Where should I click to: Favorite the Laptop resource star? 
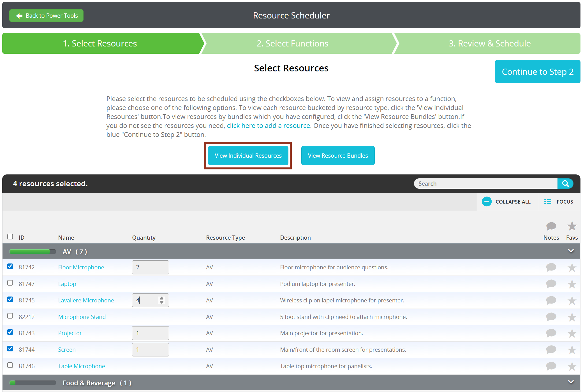click(x=572, y=284)
